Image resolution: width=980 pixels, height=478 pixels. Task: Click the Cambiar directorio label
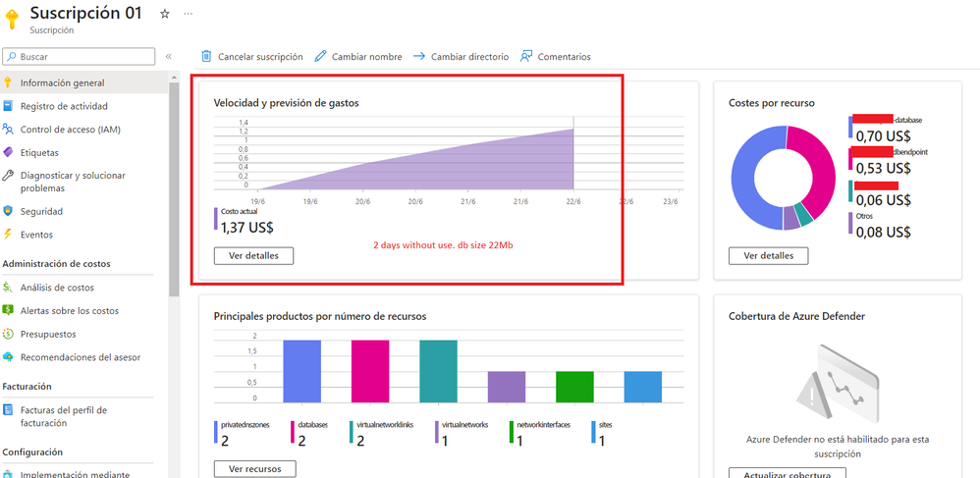(x=470, y=57)
